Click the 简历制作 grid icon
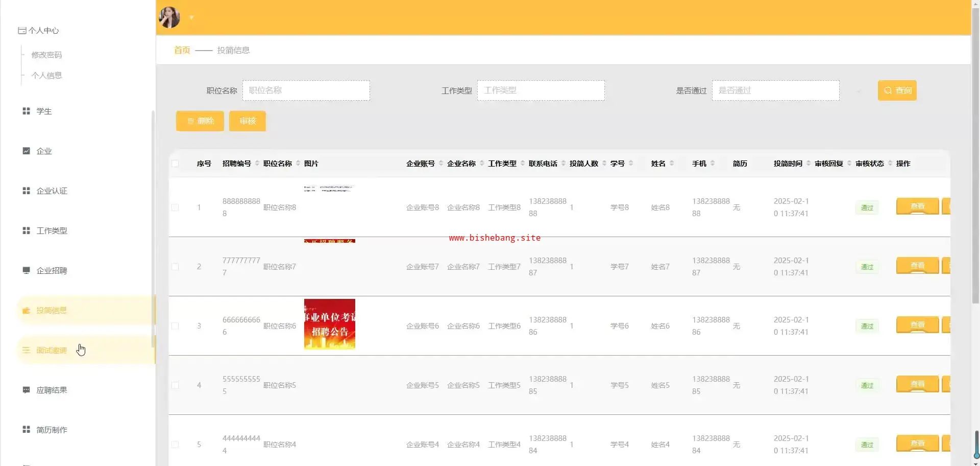Image resolution: width=980 pixels, height=466 pixels. pos(26,430)
